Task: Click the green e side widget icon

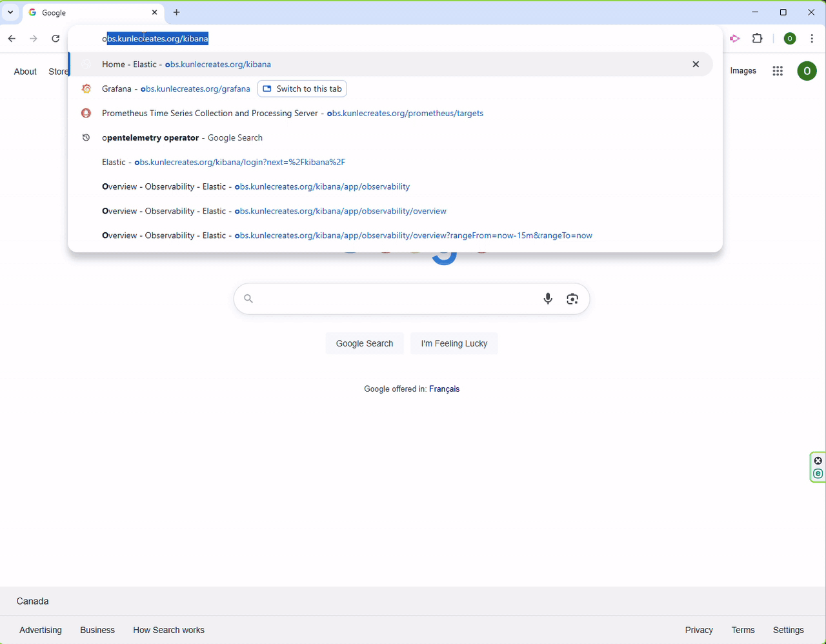Action: (x=818, y=474)
